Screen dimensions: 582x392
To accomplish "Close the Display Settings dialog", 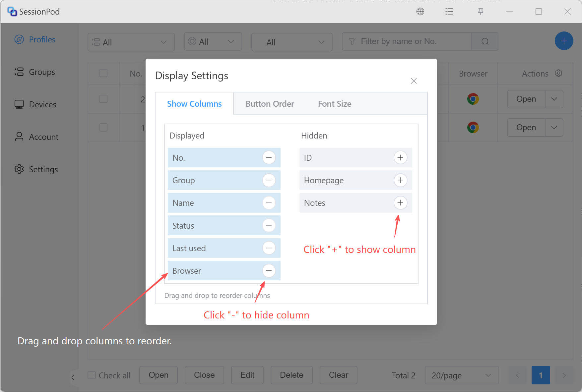I will (414, 81).
